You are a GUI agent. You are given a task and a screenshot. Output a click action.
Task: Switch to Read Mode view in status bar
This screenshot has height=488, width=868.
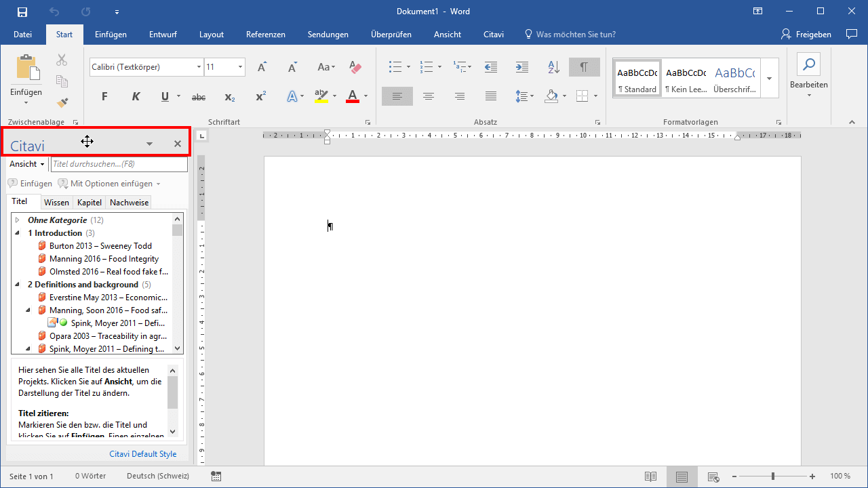pyautogui.click(x=650, y=476)
